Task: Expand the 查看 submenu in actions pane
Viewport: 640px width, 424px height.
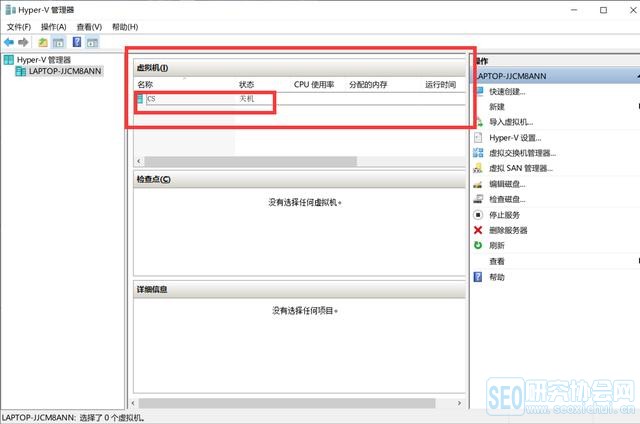Action: (x=497, y=261)
